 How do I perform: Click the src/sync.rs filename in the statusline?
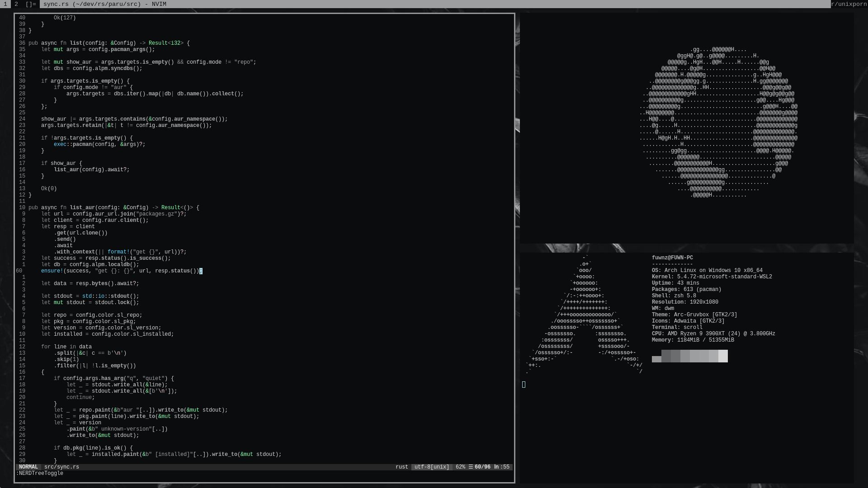click(x=63, y=467)
